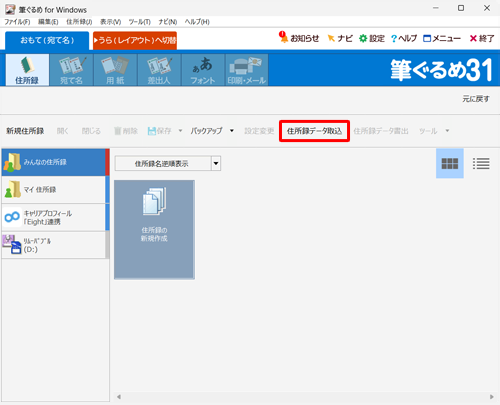Select みんなの住所録 in the sidebar
The height and width of the screenshot is (405, 500).
tap(54, 162)
